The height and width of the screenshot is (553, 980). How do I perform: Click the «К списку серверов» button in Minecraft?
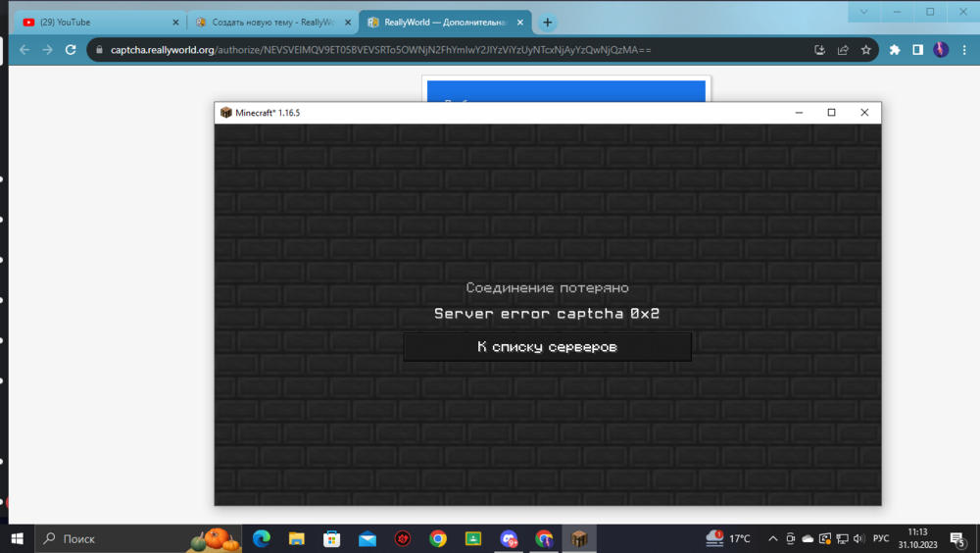(x=547, y=347)
